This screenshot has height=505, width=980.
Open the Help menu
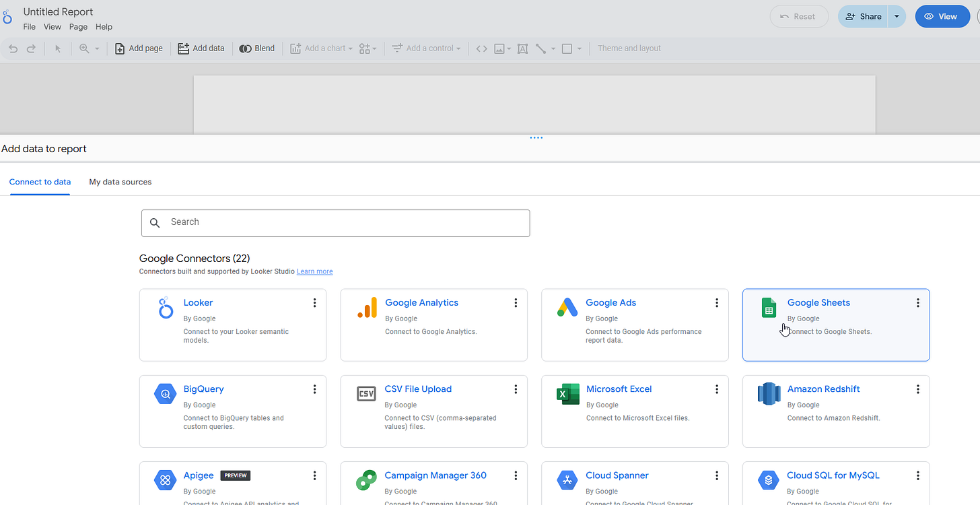104,27
